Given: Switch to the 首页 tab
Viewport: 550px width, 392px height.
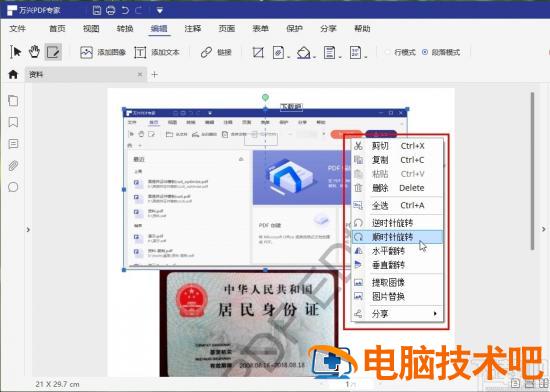Looking at the screenshot, I should 57,28.
